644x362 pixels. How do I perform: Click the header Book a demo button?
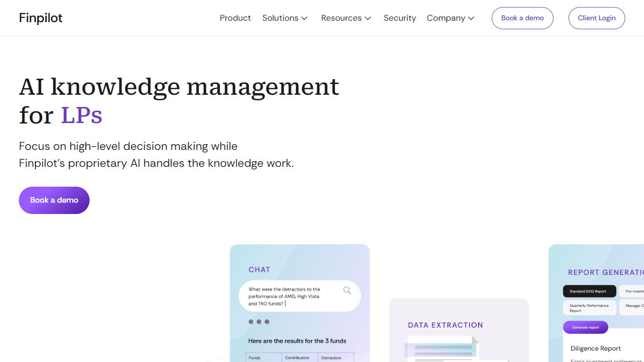pos(522,18)
